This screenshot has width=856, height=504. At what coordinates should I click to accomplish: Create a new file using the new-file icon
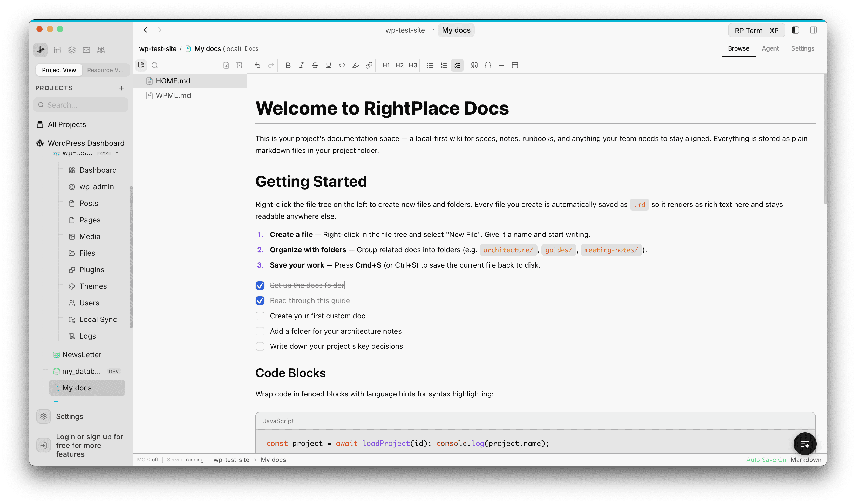226,65
